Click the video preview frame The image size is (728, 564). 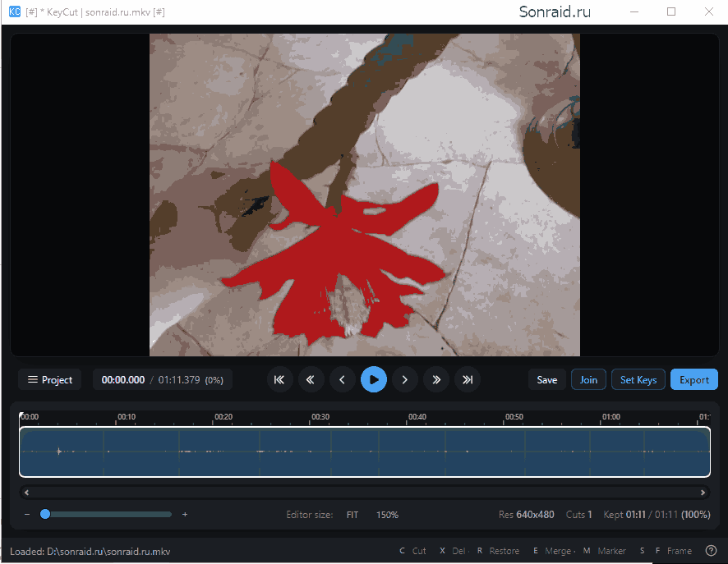coord(365,195)
